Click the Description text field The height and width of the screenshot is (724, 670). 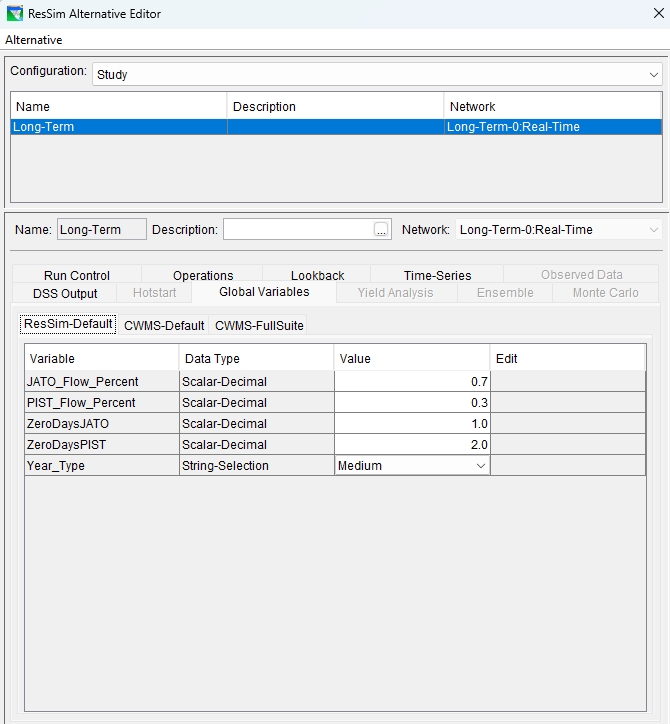point(297,230)
